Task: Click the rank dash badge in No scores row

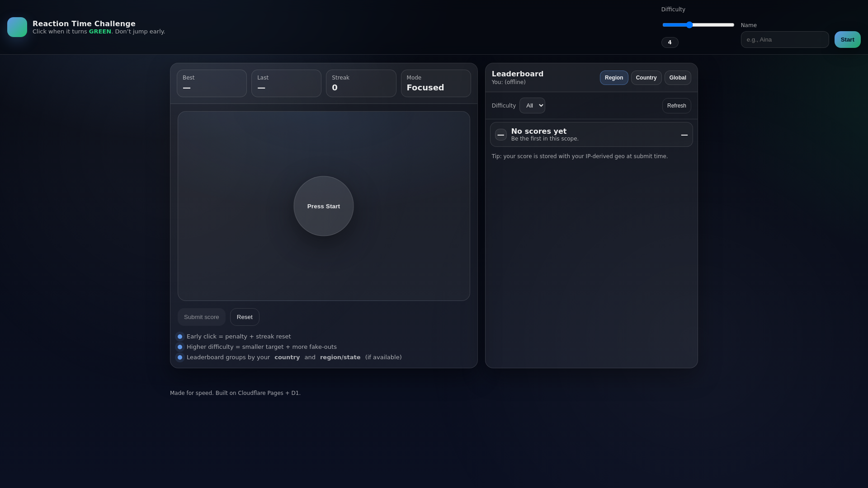Action: (x=501, y=135)
